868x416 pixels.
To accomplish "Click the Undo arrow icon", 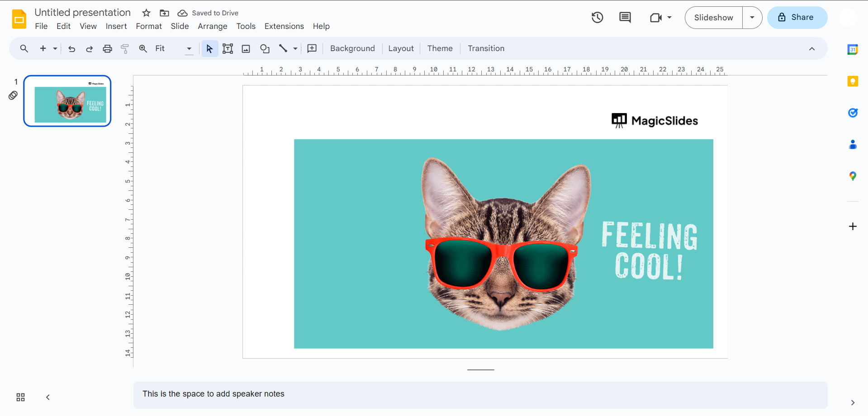I will tap(71, 49).
